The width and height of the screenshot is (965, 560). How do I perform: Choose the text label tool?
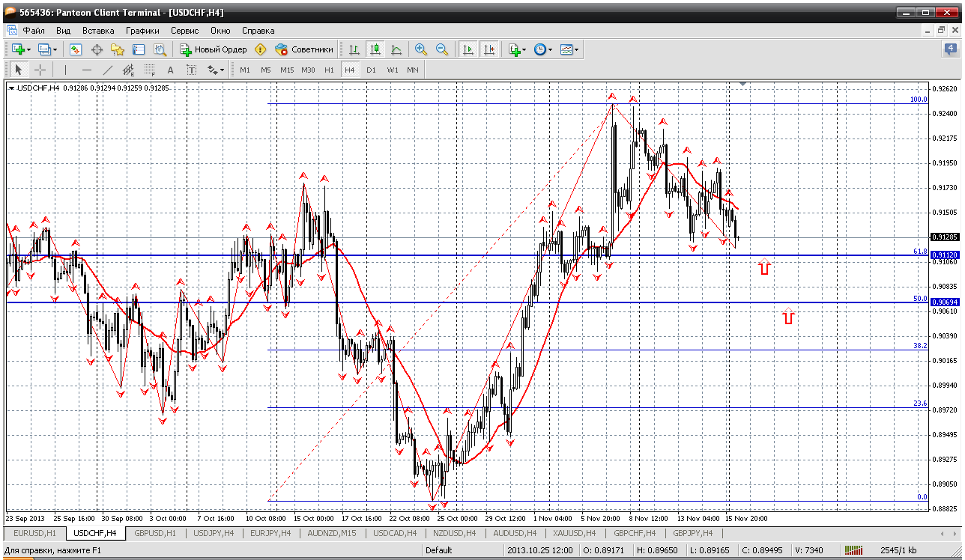(x=170, y=70)
